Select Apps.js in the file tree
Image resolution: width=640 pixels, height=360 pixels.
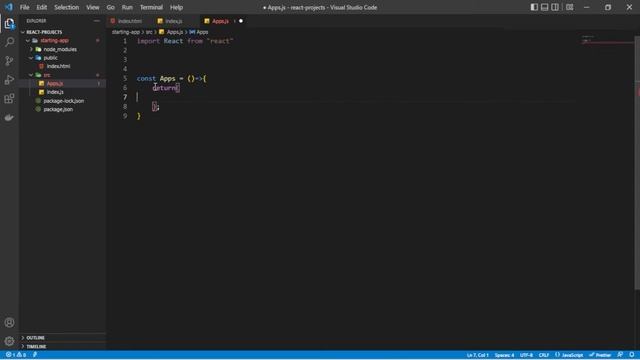pyautogui.click(x=55, y=83)
